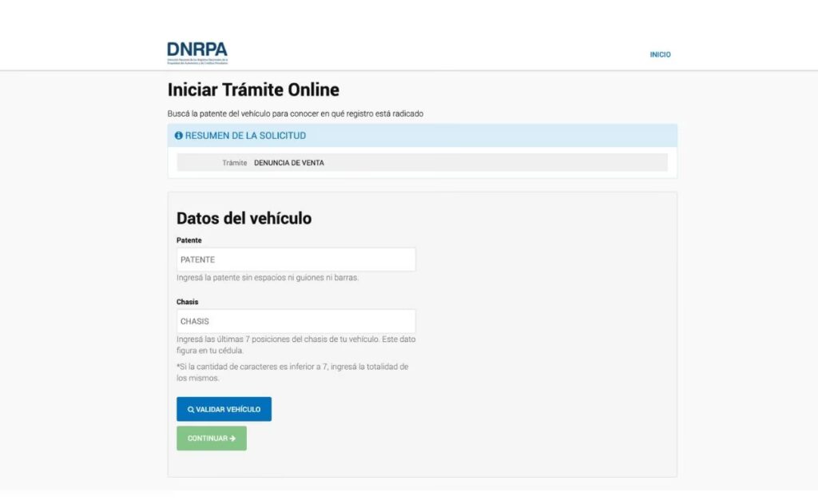Click the Chasis field label
Viewport: 818px width, 504px height.
187,302
